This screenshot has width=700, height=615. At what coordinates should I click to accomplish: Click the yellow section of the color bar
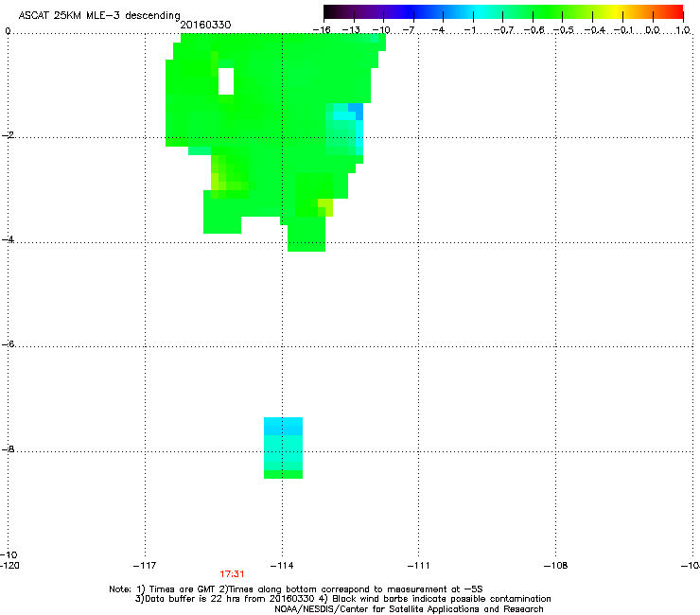point(616,11)
